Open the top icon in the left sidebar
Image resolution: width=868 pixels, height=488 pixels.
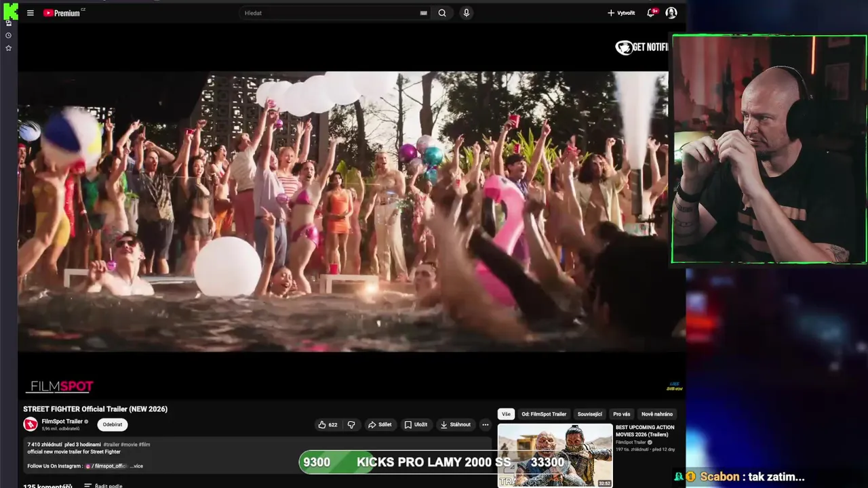coord(8,23)
